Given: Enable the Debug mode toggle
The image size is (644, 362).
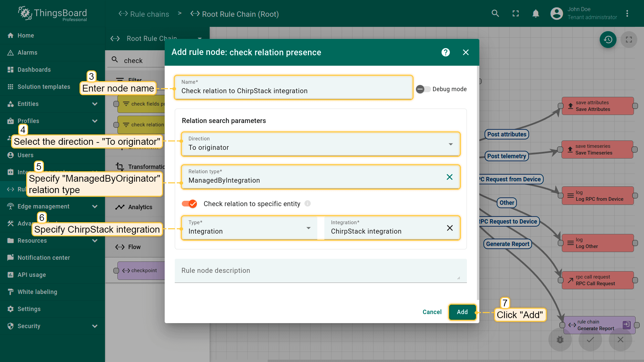Looking at the screenshot, I should click(x=423, y=89).
